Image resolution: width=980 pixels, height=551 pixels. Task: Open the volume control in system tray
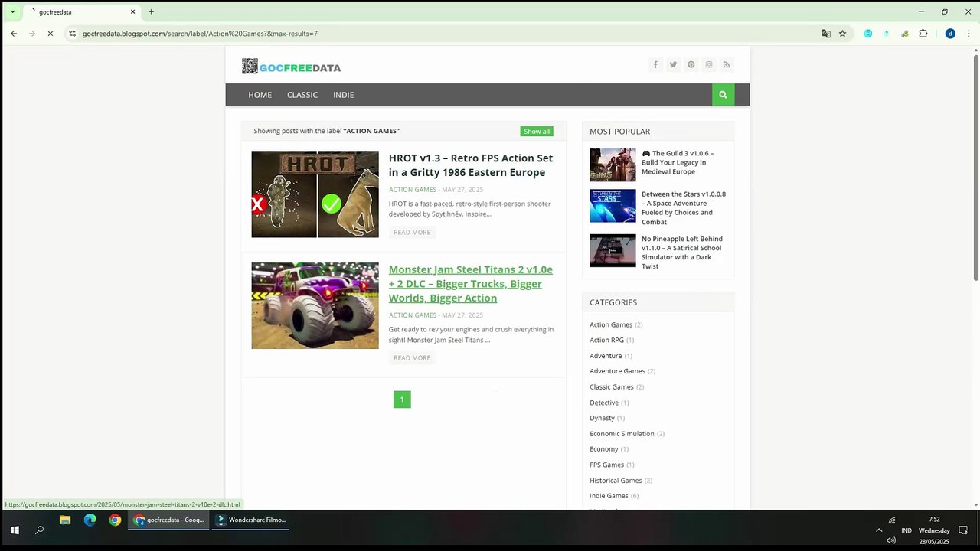(891, 540)
